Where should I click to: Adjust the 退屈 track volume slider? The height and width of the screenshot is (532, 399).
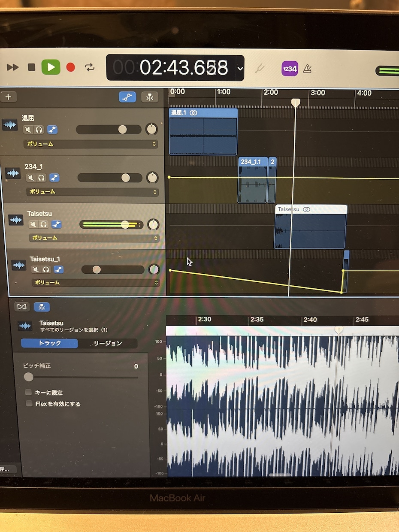(x=109, y=129)
